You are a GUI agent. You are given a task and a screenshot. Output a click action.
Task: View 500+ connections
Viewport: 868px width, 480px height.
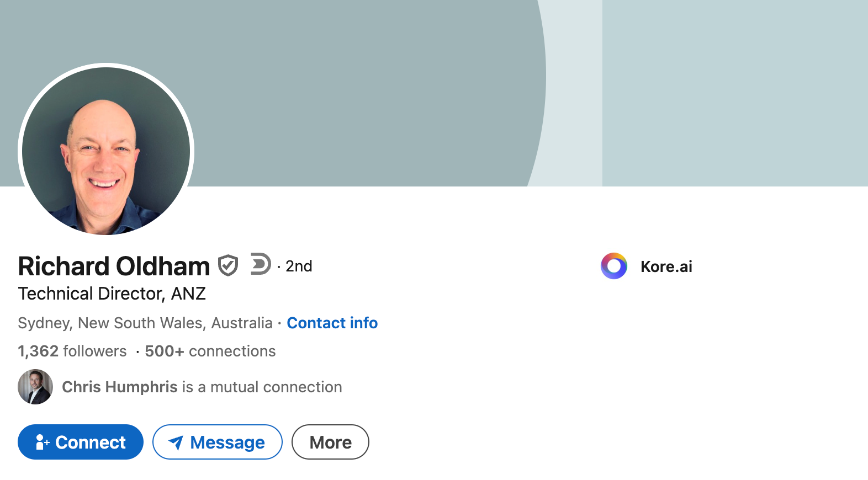click(x=210, y=351)
